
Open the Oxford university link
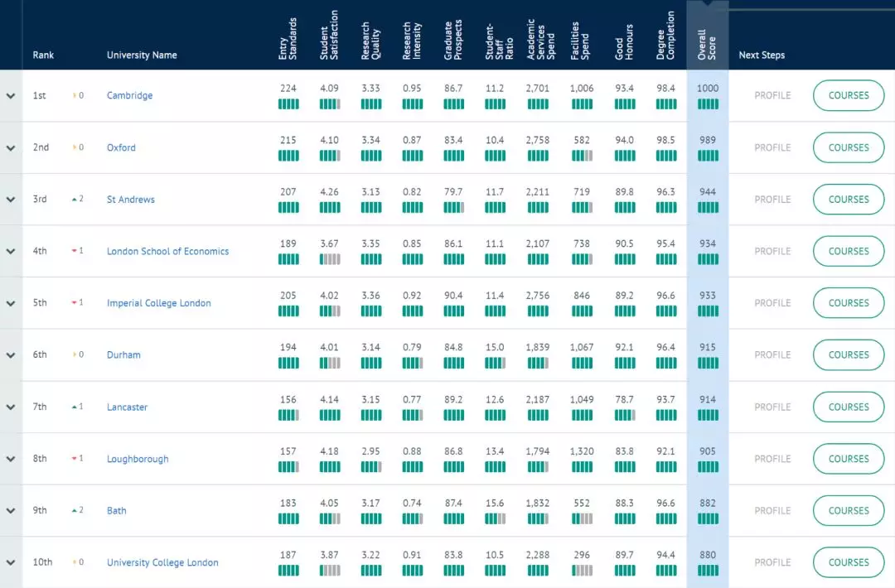coord(121,147)
